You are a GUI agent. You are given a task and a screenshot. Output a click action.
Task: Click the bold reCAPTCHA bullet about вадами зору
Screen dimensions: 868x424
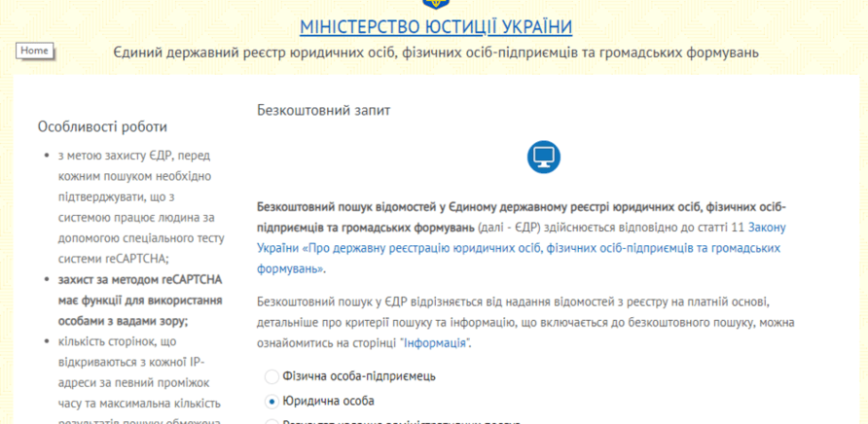tap(140, 300)
